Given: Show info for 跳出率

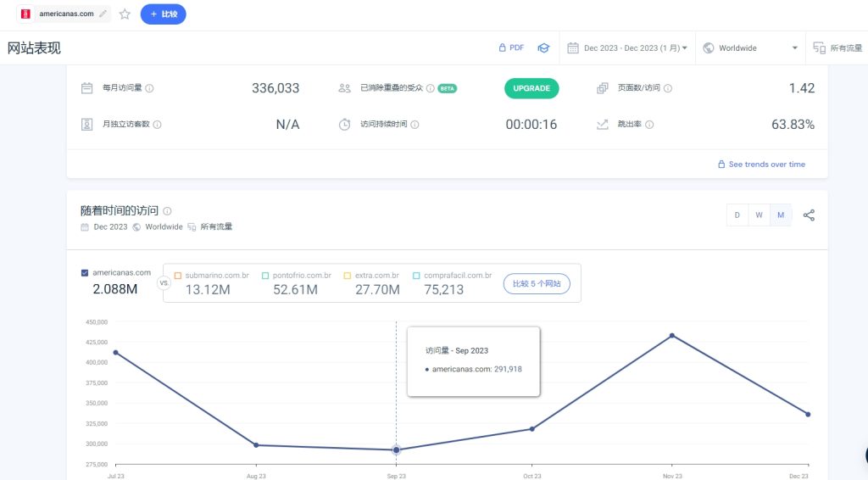Looking at the screenshot, I should [649, 125].
